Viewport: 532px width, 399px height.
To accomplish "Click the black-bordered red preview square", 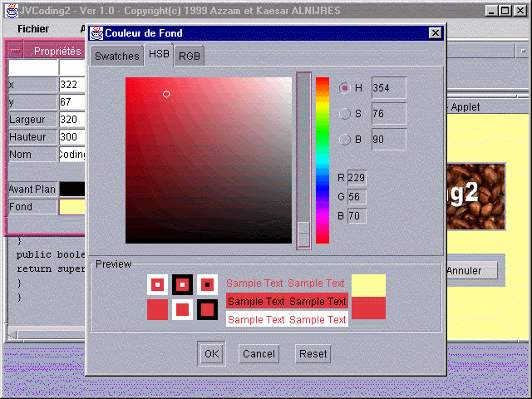I will pyautogui.click(x=207, y=310).
